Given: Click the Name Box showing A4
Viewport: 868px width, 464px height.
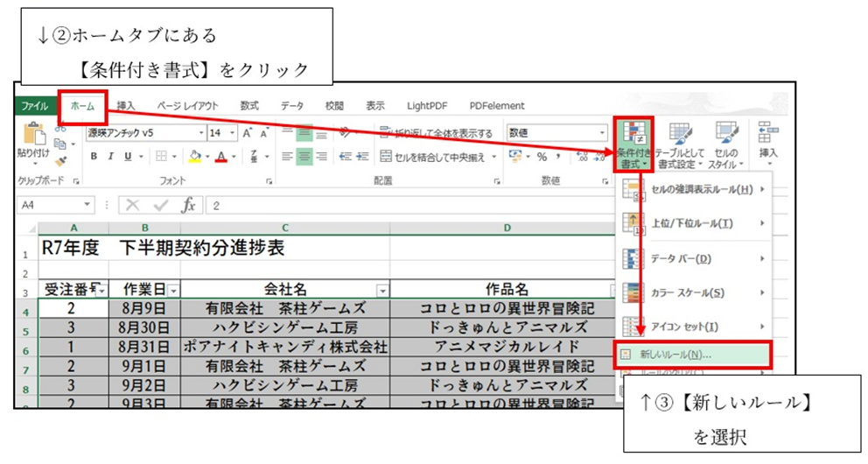Looking at the screenshot, I should pos(52,206).
